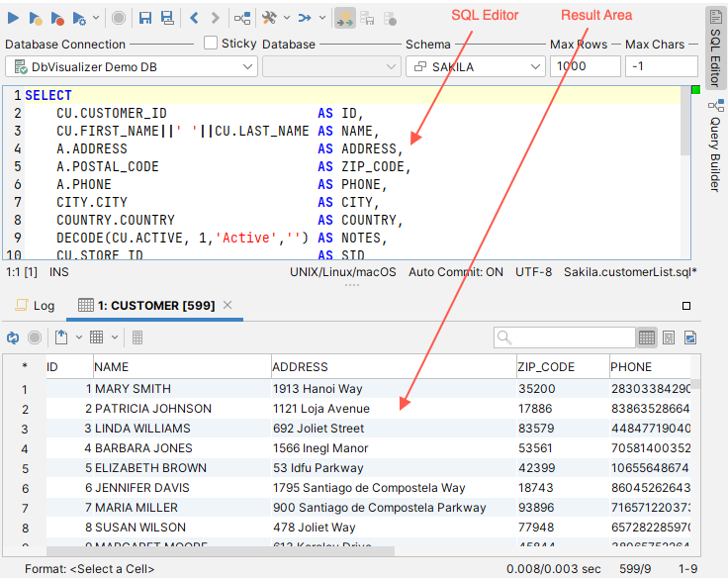Close the CUSTOMER [599] result tab
This screenshot has width=728, height=578.
[x=227, y=305]
